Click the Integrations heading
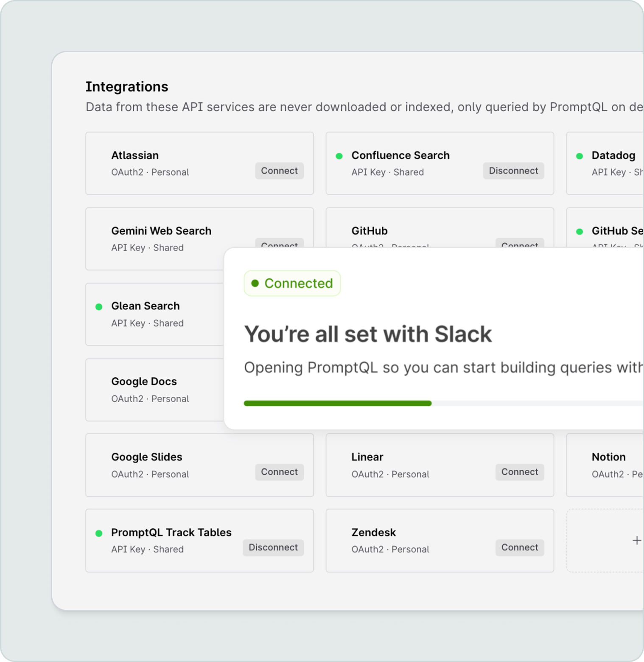This screenshot has height=662, width=644. (x=127, y=87)
